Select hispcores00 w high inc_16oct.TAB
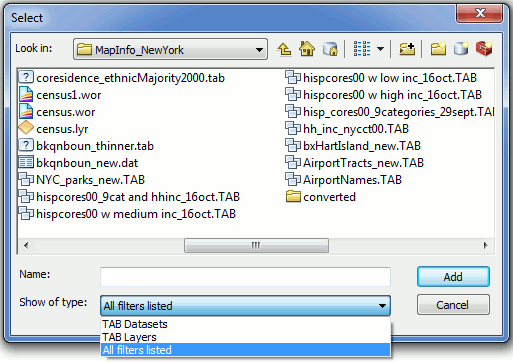 tap(384, 95)
